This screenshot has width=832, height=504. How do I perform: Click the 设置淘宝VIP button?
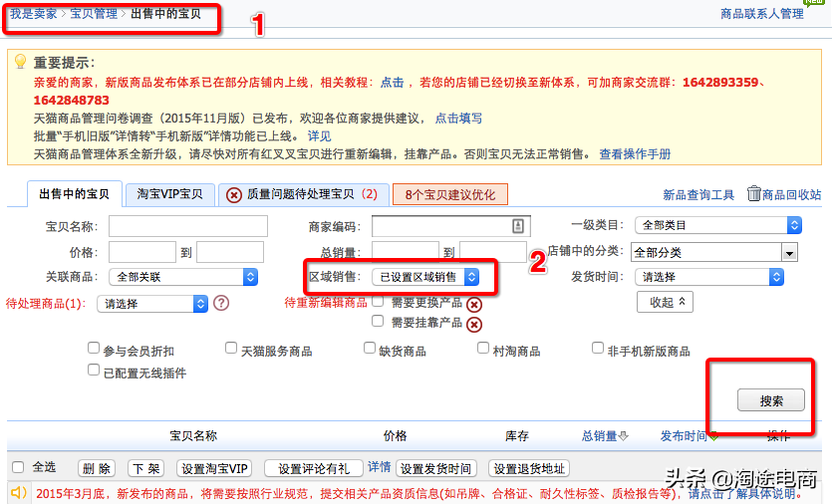[214, 468]
